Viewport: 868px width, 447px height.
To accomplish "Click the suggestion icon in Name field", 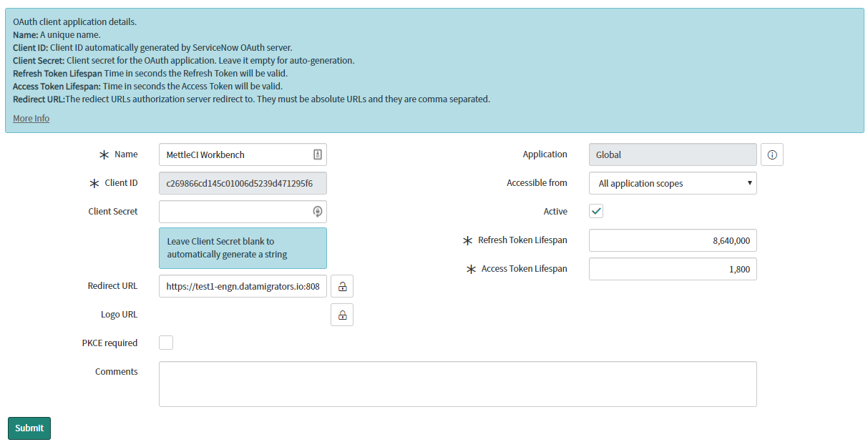I will (x=318, y=154).
